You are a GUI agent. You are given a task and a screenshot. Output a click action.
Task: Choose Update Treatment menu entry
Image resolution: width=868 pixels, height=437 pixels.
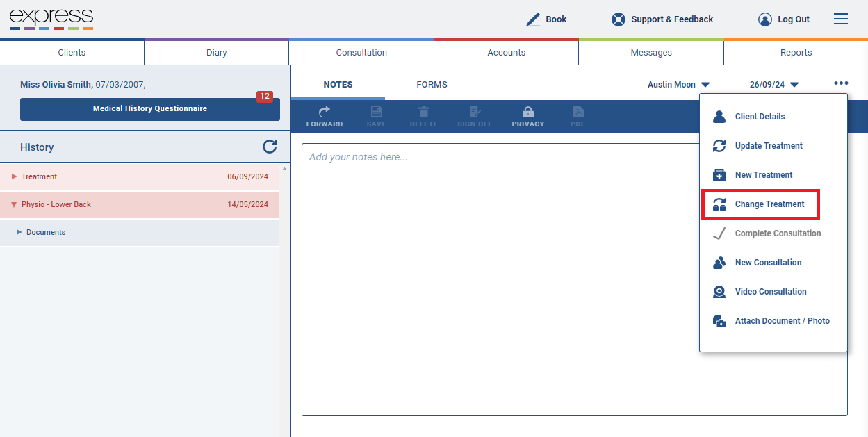[769, 146]
